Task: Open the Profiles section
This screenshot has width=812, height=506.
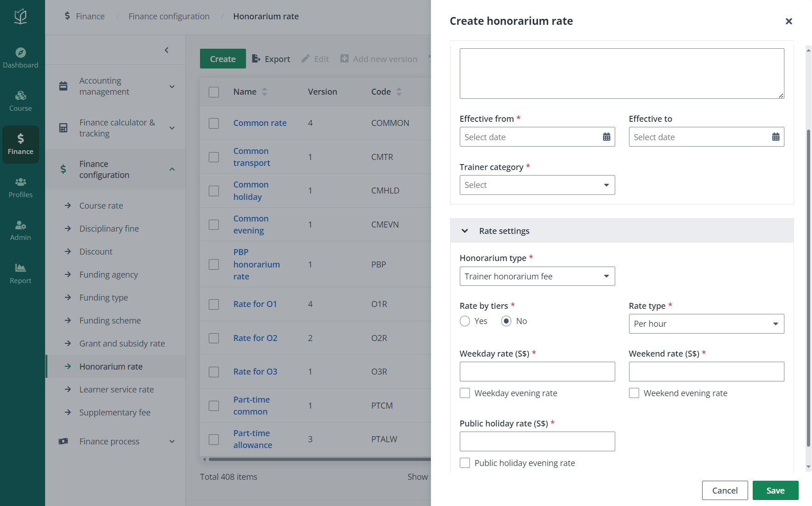Action: click(20, 188)
